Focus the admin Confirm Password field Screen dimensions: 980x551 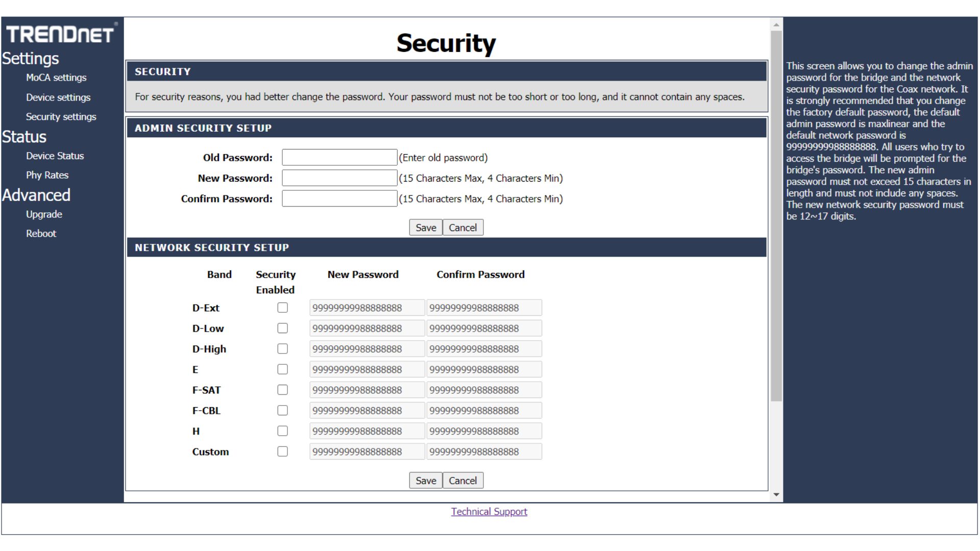tap(339, 198)
